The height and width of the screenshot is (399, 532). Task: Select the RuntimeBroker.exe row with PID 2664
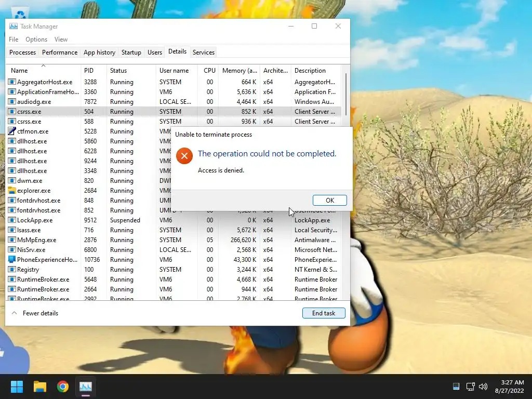174,289
